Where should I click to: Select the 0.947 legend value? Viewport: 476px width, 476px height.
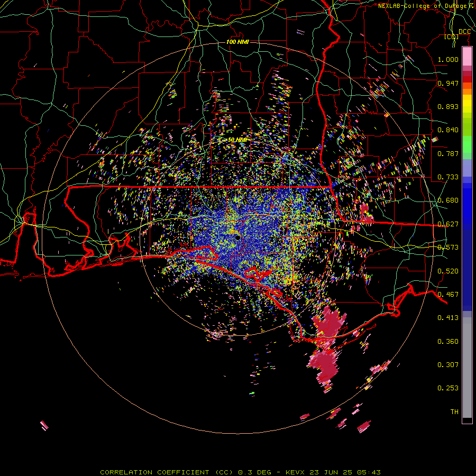[x=448, y=83]
